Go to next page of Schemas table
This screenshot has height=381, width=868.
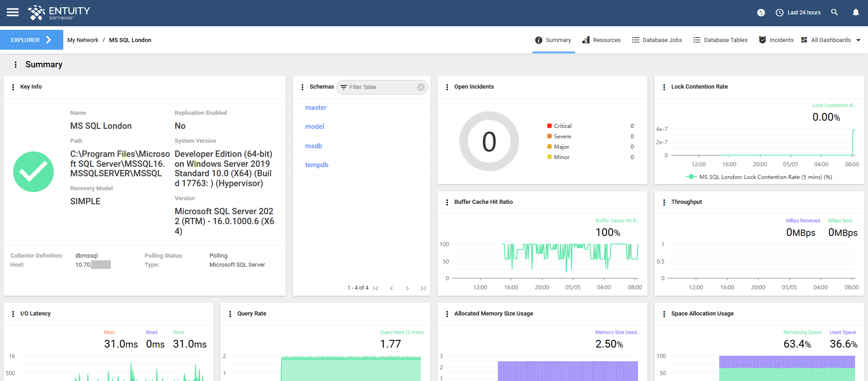pyautogui.click(x=407, y=288)
